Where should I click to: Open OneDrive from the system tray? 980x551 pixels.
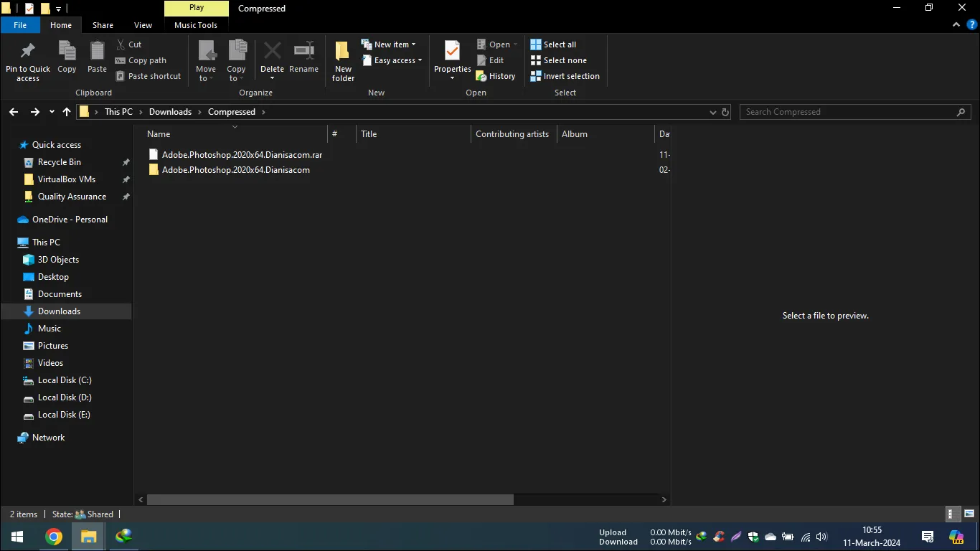[x=771, y=536]
